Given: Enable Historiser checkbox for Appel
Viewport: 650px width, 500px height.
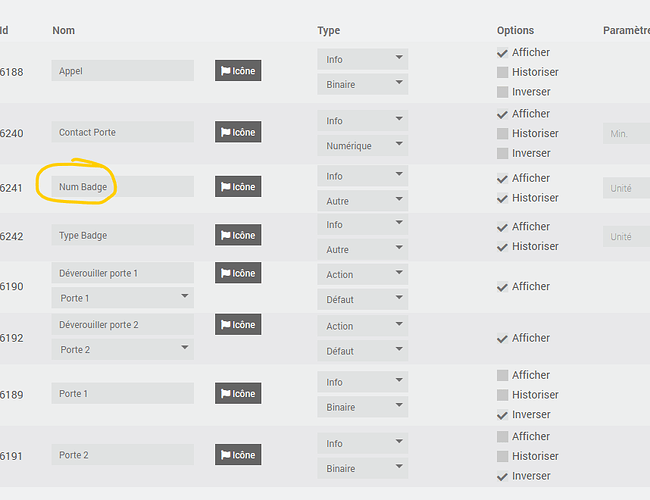Looking at the screenshot, I should [503, 72].
